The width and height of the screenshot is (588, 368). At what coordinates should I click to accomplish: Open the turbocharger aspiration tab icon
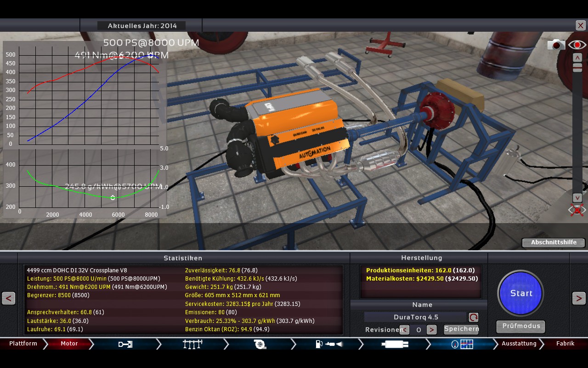(x=260, y=344)
